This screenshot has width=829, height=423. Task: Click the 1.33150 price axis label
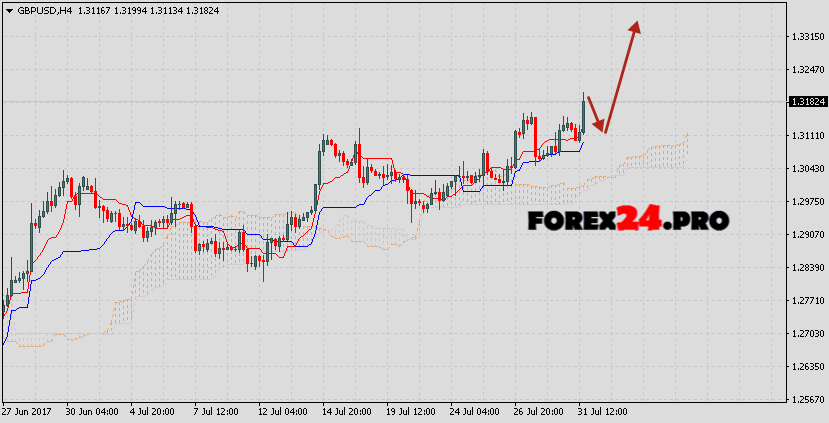[806, 36]
